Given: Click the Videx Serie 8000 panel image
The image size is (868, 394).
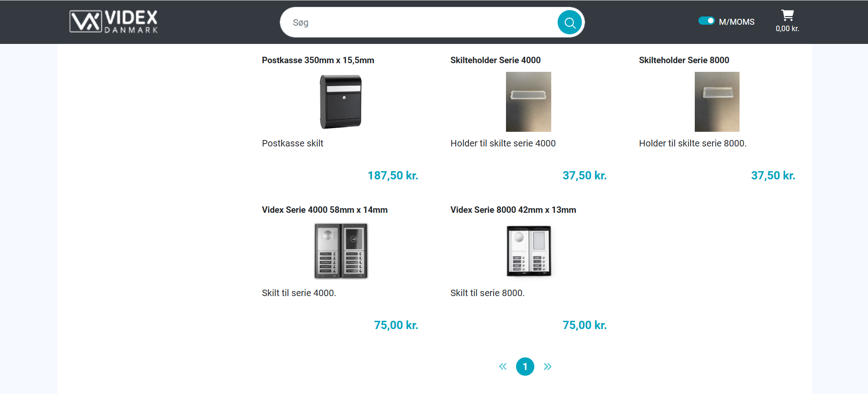Looking at the screenshot, I should click(x=528, y=251).
